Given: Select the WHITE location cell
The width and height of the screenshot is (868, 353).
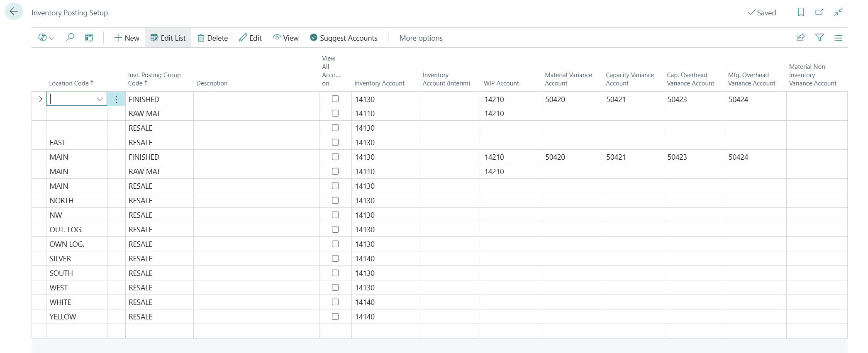Looking at the screenshot, I should [76, 302].
